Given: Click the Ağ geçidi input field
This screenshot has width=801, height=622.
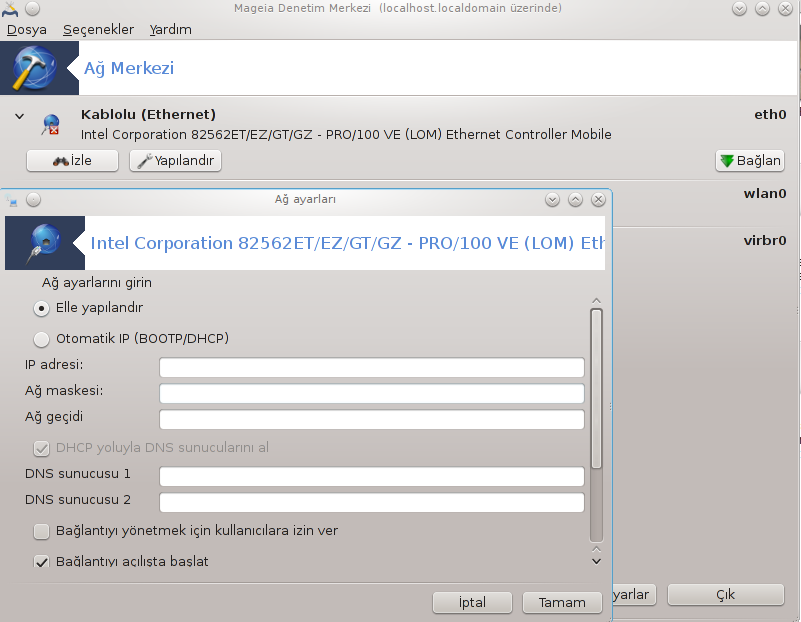Looking at the screenshot, I should [372, 420].
